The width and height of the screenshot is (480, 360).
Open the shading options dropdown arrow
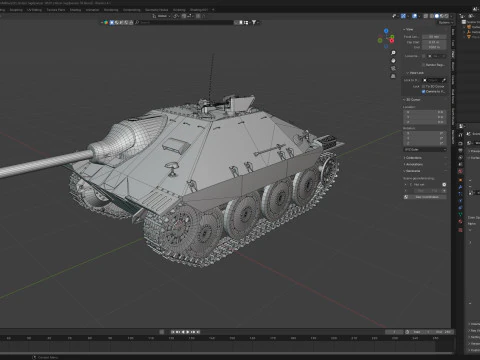coord(451,16)
